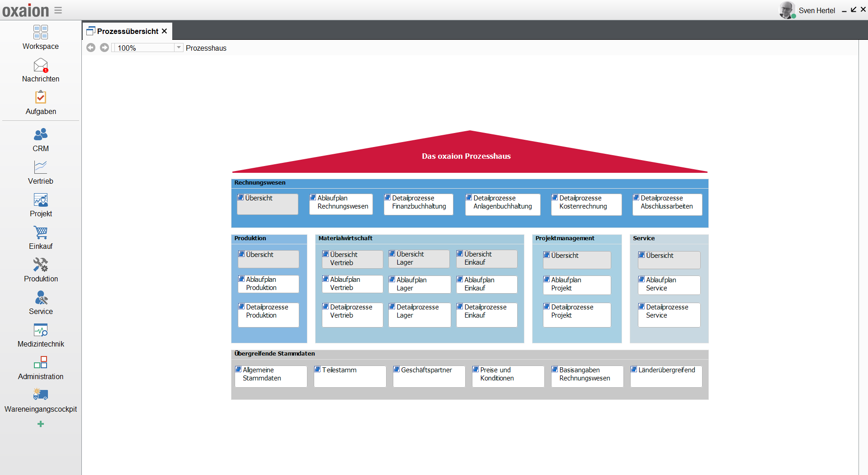The height and width of the screenshot is (475, 868).
Task: Open Übersicht Lager box
Action: [x=419, y=259]
